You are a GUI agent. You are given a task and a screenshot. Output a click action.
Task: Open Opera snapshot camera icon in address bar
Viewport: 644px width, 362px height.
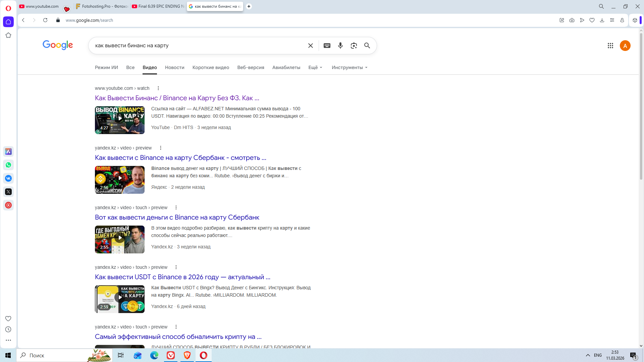pyautogui.click(x=572, y=20)
